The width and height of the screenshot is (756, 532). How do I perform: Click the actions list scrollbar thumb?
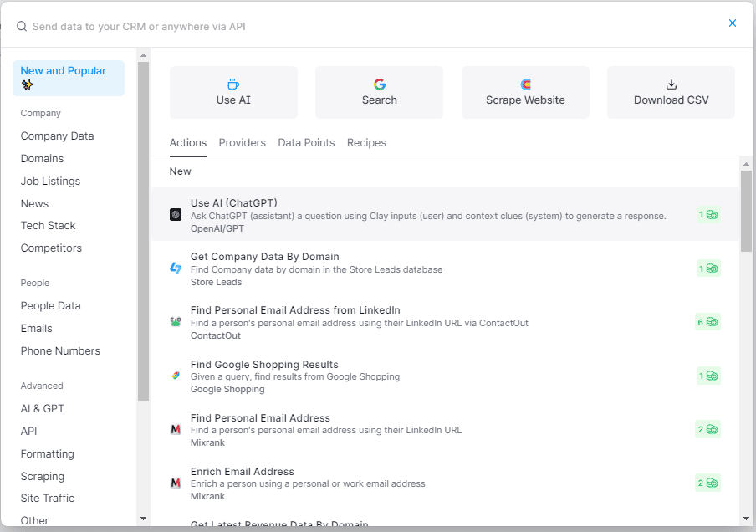tap(746, 211)
